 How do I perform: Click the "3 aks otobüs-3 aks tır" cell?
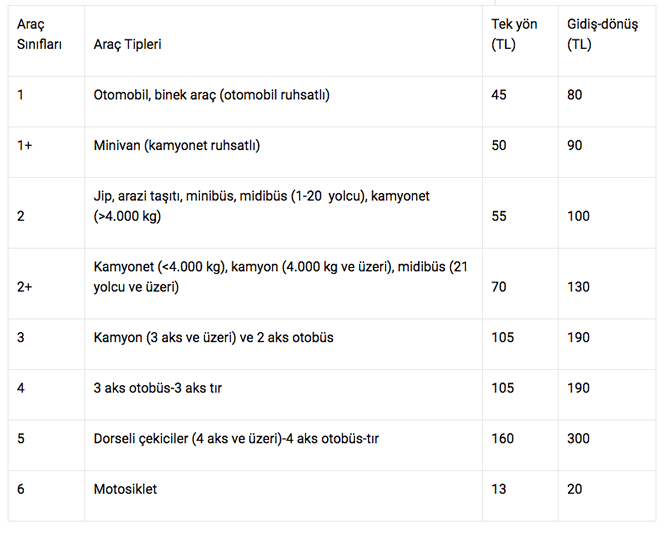[x=157, y=388]
